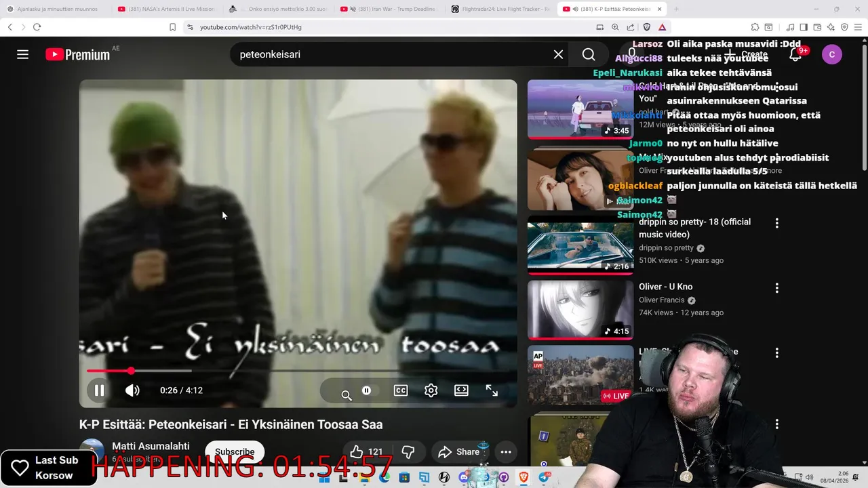Open options for Oliver - U Kno video
The image size is (868, 488).
pos(776,288)
